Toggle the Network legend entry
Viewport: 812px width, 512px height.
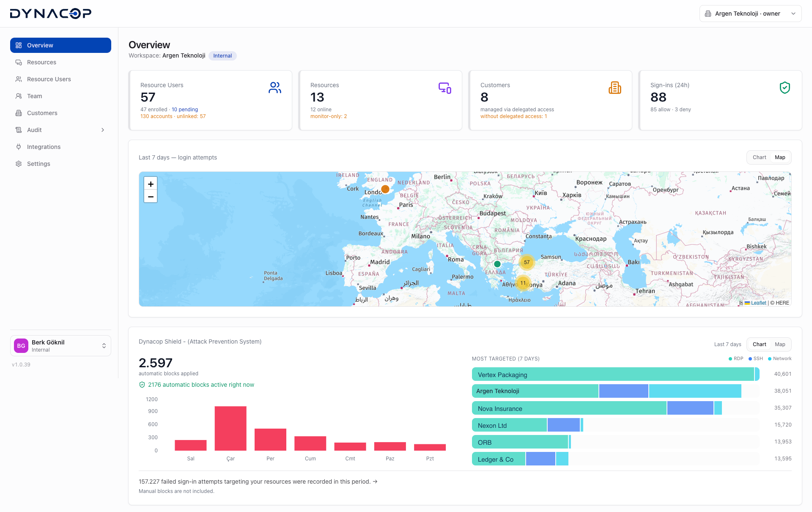click(x=780, y=358)
